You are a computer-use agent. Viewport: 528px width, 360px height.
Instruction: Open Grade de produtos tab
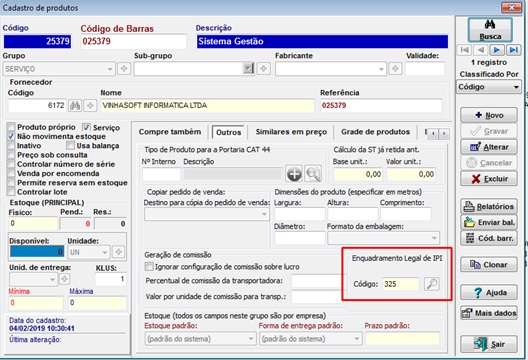pyautogui.click(x=375, y=132)
